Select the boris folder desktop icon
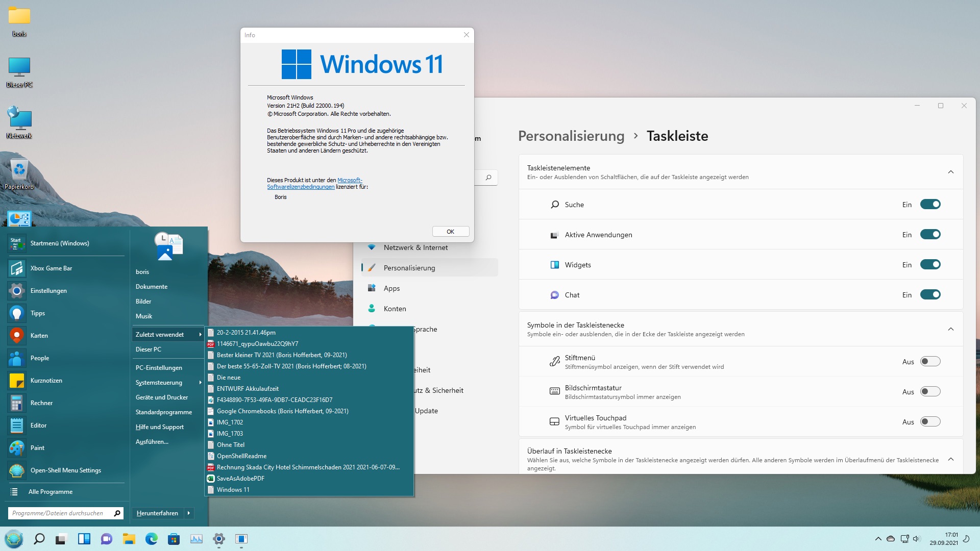 (19, 22)
